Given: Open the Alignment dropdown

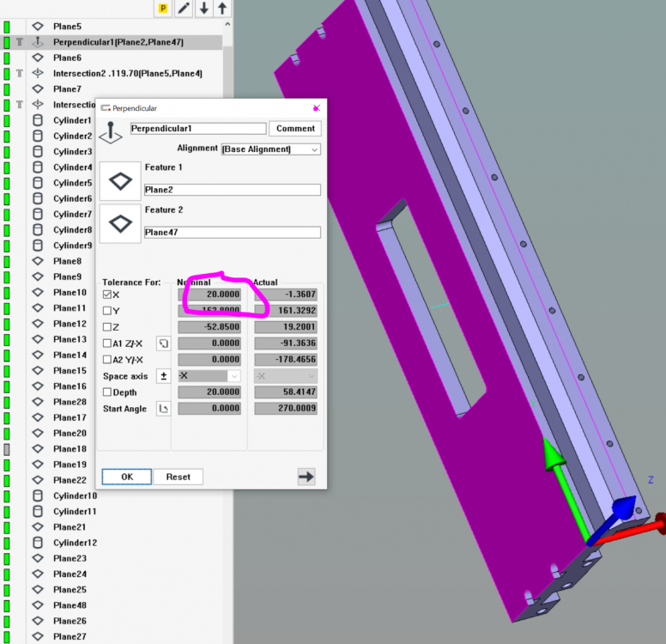Looking at the screenshot, I should 270,149.
